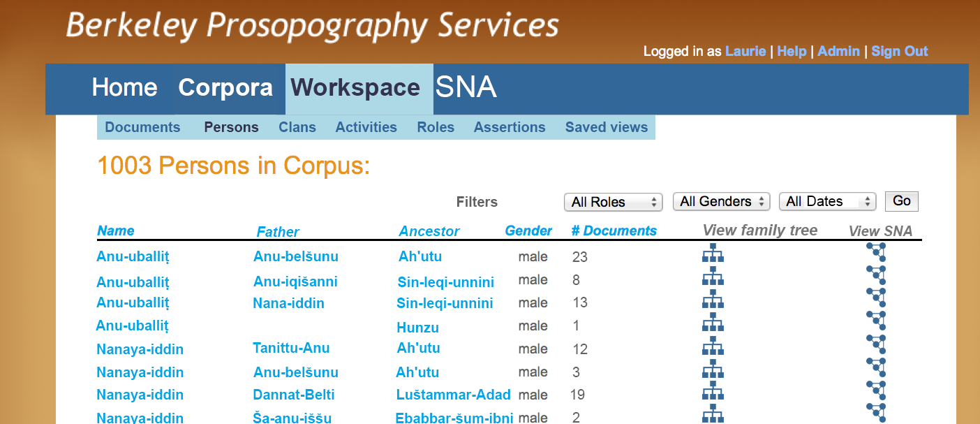Open family tree for Nanaya-iddin son of Tanittu-Anu

click(x=713, y=346)
